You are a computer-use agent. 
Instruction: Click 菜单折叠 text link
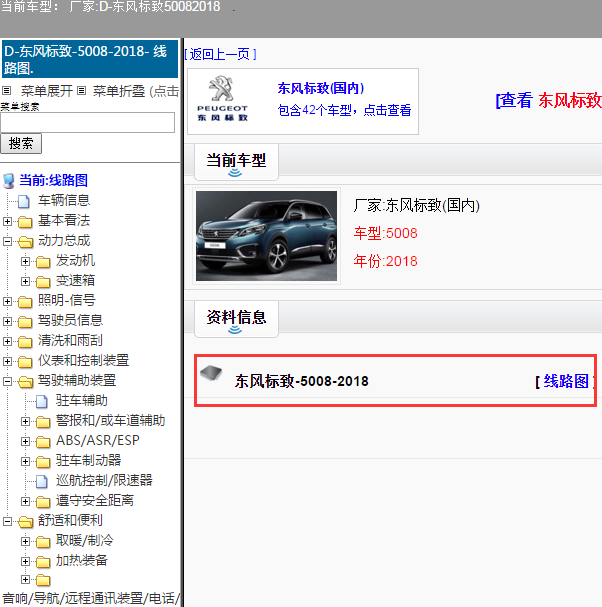coord(119,91)
